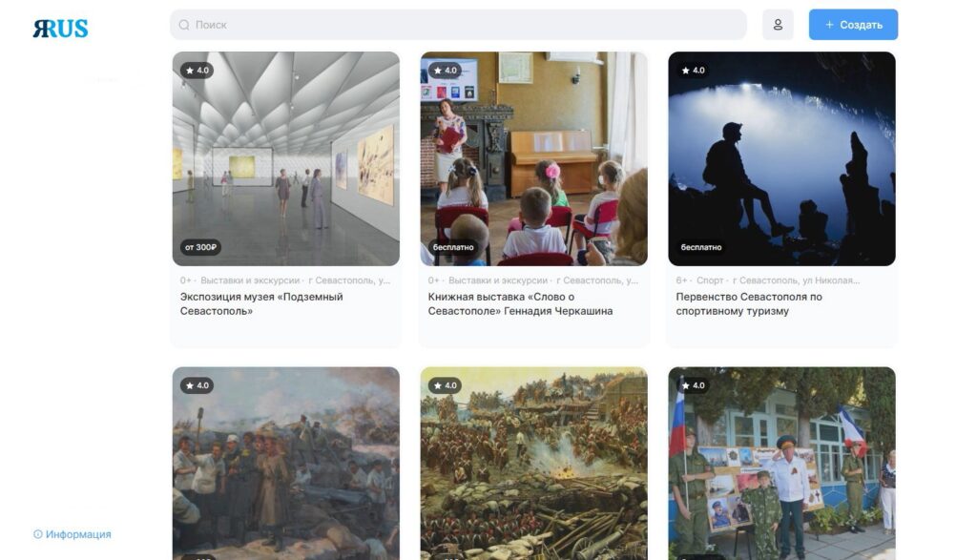Open the gallery hall exhibition thumbnail
Viewport: 977px width, 560px height.
point(286,159)
